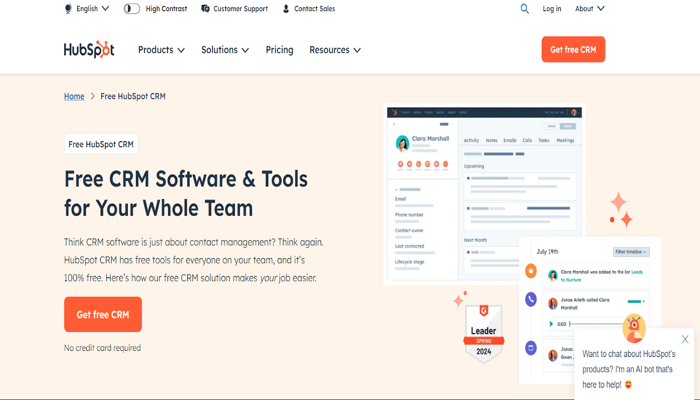Go to Home breadcrumb link

pos(74,96)
